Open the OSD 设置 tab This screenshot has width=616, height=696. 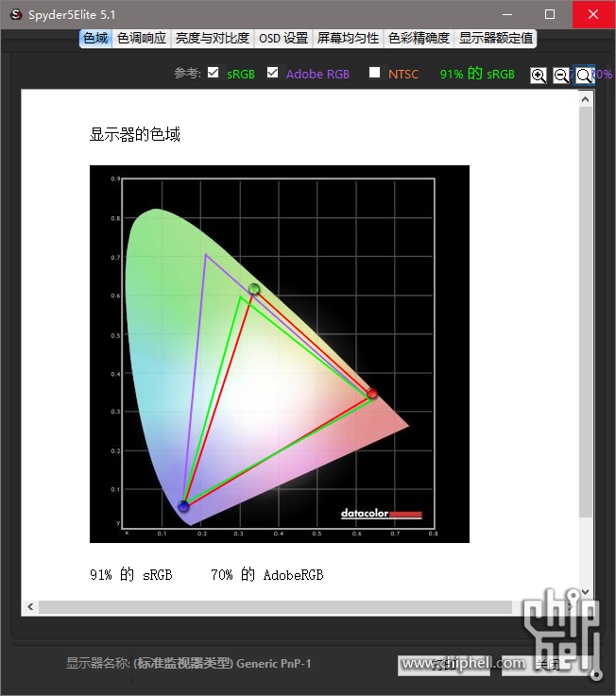point(283,38)
